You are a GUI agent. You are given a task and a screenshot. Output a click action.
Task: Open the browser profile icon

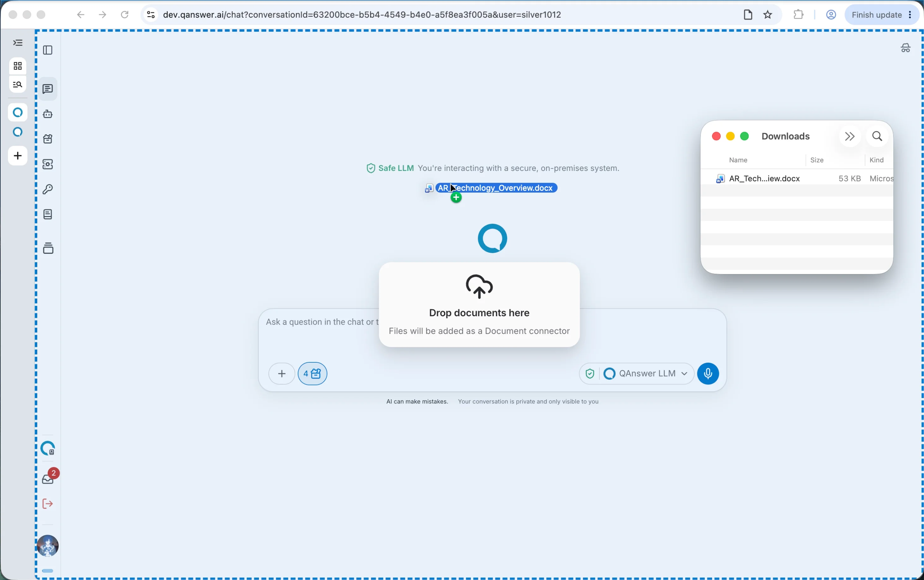point(831,15)
